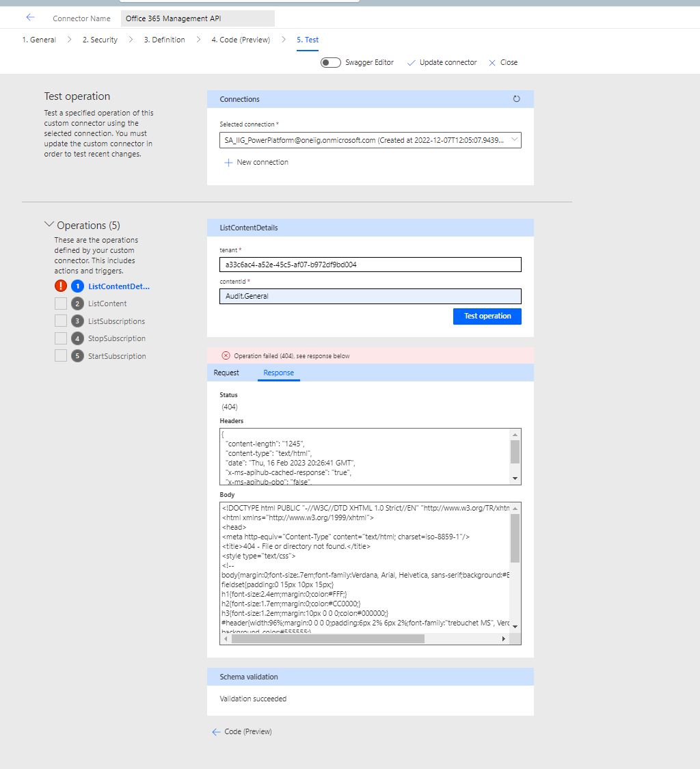Viewport: 700px width, 769px height.
Task: Switch to the Request tab
Action: (226, 373)
